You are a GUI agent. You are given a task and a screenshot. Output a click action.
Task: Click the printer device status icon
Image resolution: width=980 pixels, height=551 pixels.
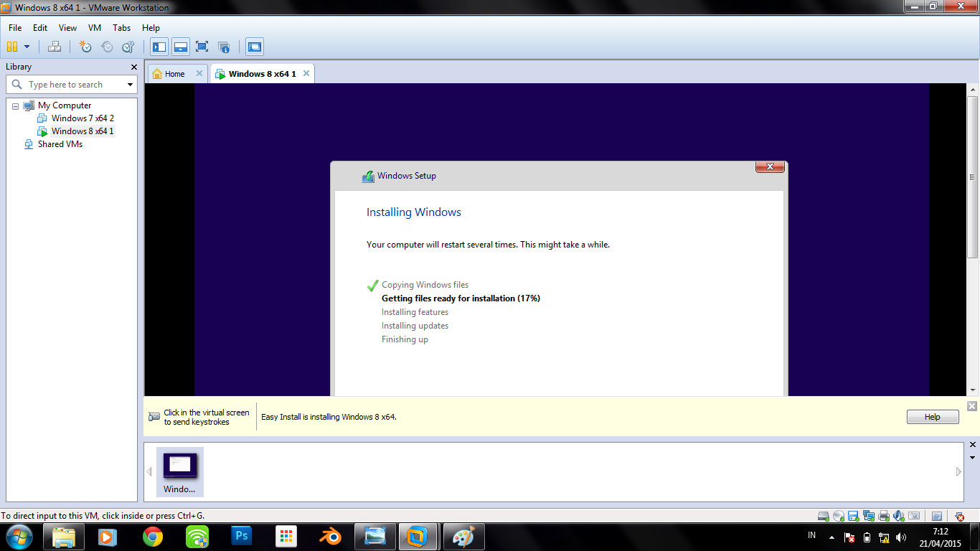[x=884, y=516]
